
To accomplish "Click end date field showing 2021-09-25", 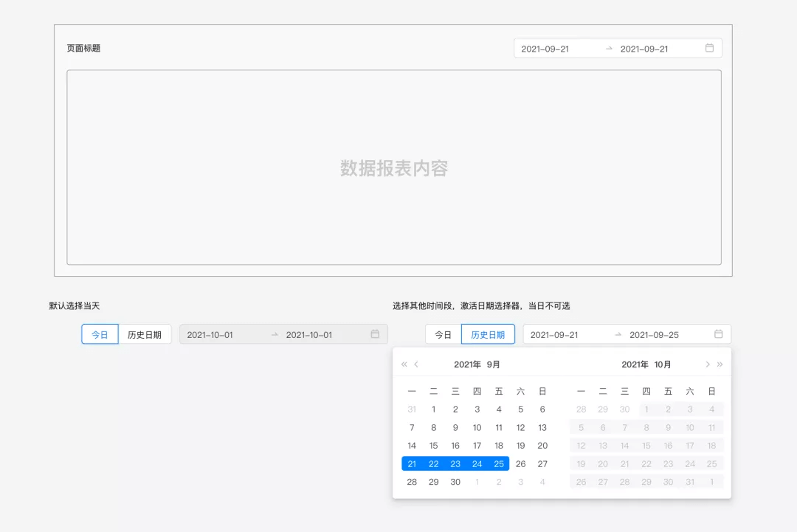I will (x=654, y=335).
